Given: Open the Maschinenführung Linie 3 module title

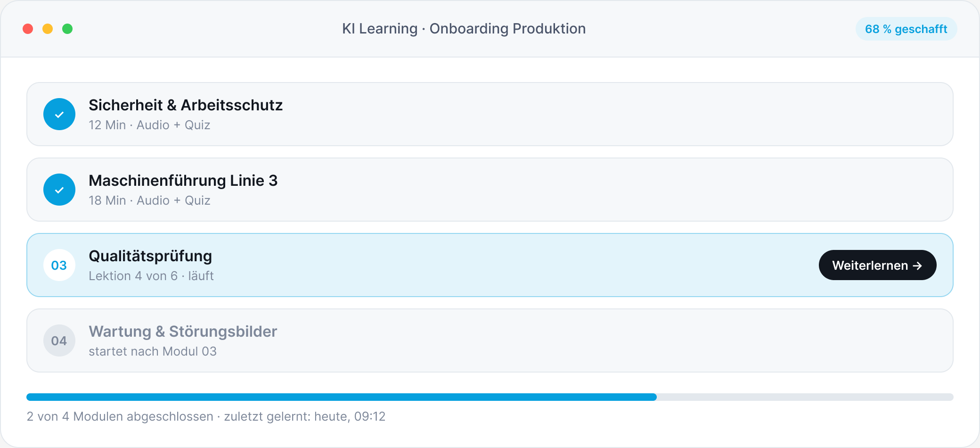Looking at the screenshot, I should click(x=183, y=181).
